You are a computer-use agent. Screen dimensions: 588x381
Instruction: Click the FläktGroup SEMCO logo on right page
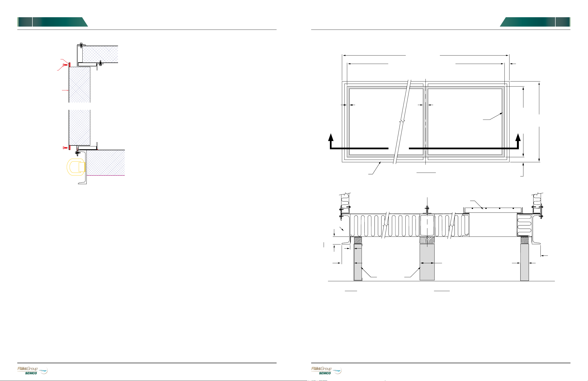click(x=326, y=371)
